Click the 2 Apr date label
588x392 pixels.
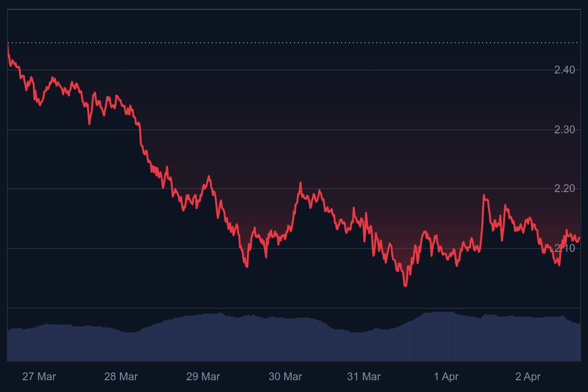click(x=528, y=377)
